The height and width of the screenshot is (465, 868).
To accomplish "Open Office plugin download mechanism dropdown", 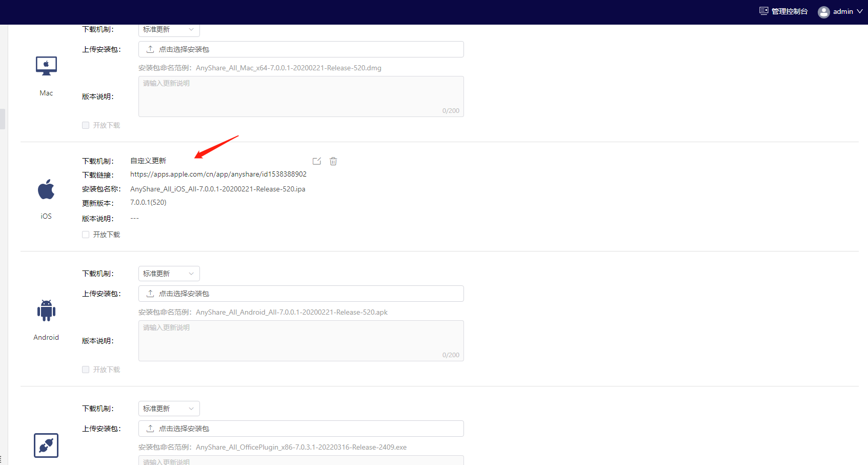I will [x=169, y=409].
